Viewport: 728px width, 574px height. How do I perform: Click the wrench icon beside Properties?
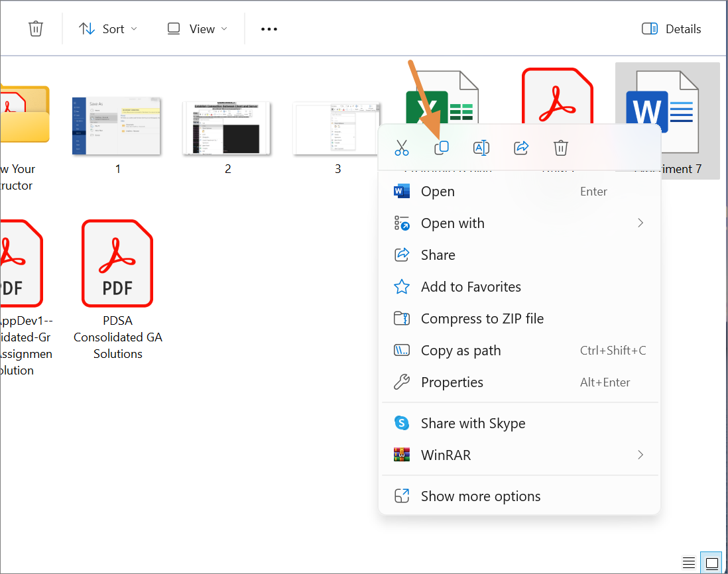click(402, 382)
